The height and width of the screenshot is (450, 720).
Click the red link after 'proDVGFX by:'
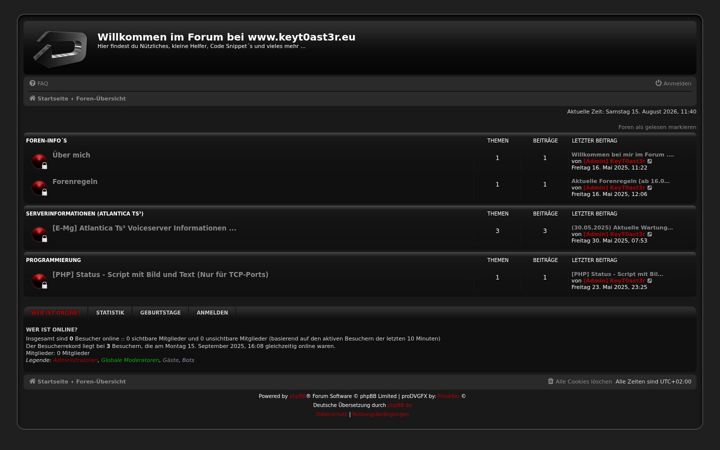point(448,396)
